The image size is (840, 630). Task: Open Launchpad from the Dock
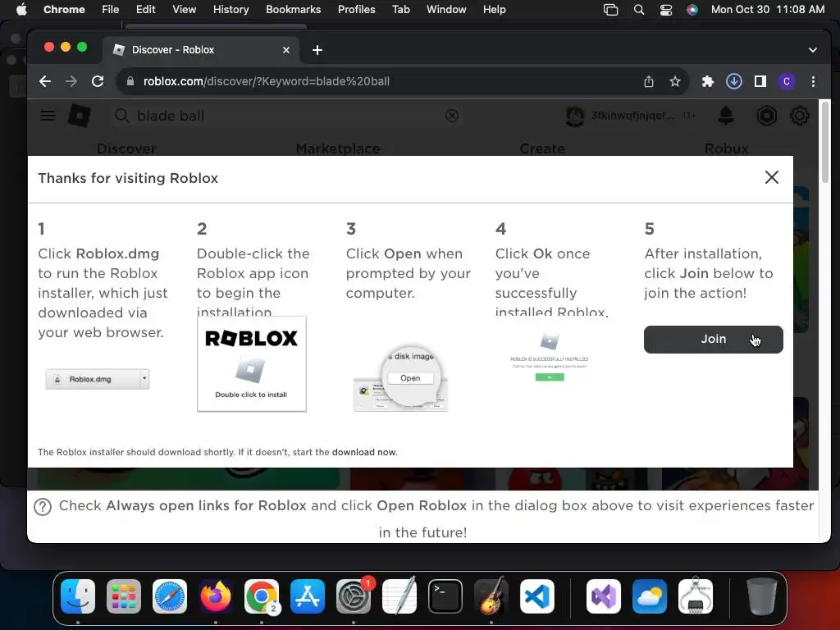pyautogui.click(x=124, y=596)
